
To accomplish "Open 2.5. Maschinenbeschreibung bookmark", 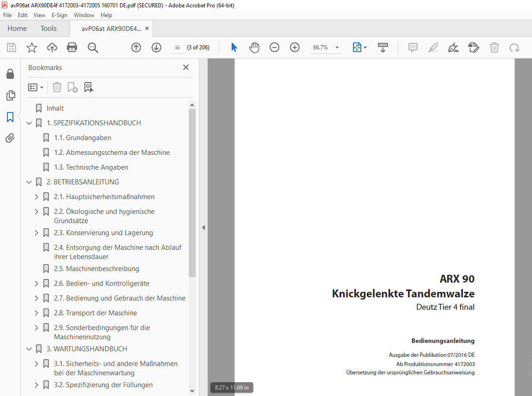I will click(96, 268).
